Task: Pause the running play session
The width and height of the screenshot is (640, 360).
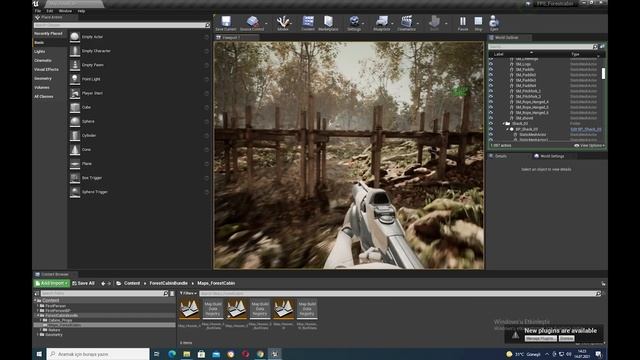Action: 462,21
